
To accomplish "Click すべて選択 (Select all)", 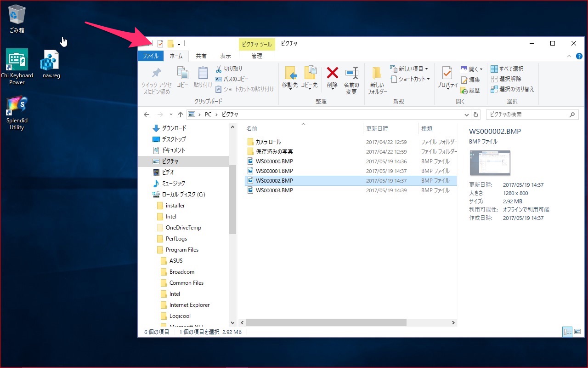I will (x=507, y=69).
